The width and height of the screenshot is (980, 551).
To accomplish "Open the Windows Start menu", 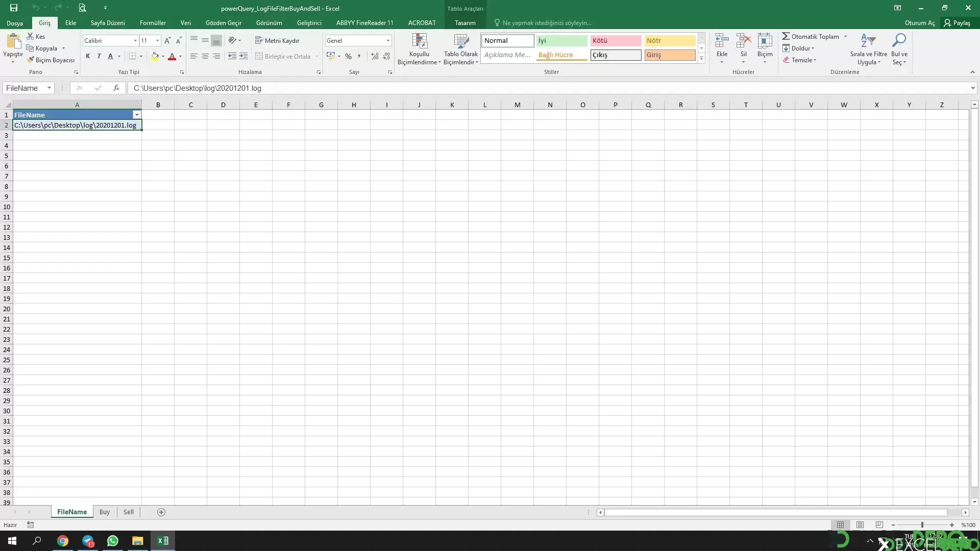I will [12, 541].
